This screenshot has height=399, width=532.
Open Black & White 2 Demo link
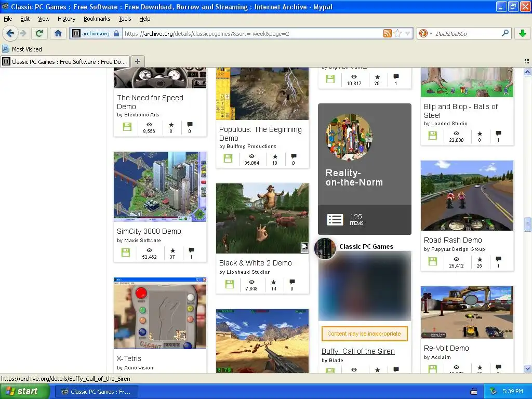(256, 263)
